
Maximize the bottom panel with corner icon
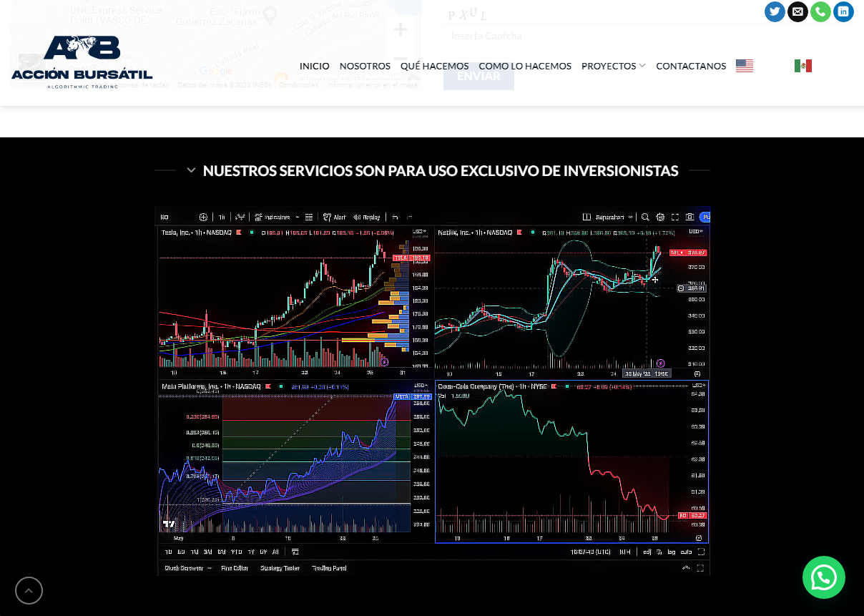(700, 568)
